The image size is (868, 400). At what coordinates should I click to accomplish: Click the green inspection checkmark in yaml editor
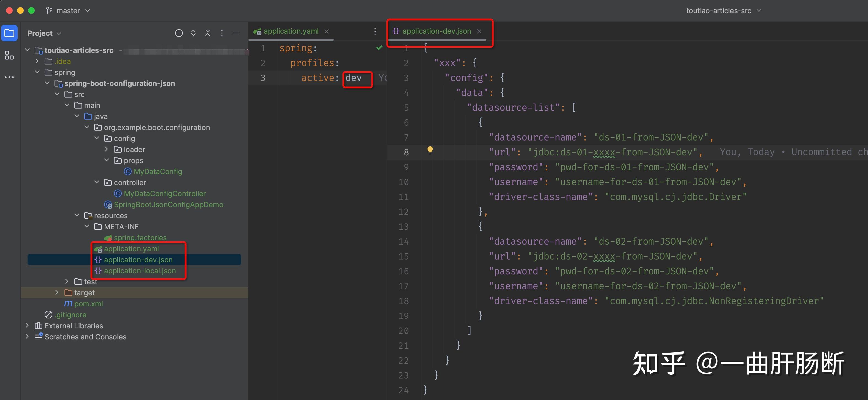click(379, 48)
